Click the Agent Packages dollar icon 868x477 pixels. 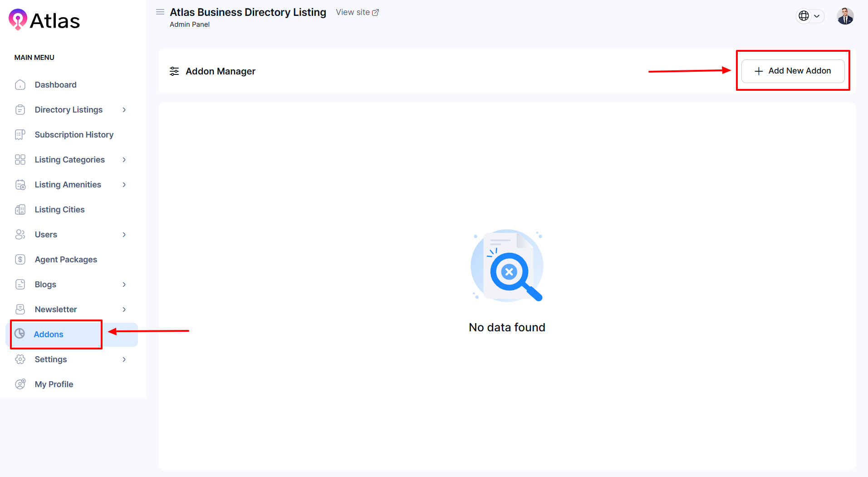pos(20,260)
